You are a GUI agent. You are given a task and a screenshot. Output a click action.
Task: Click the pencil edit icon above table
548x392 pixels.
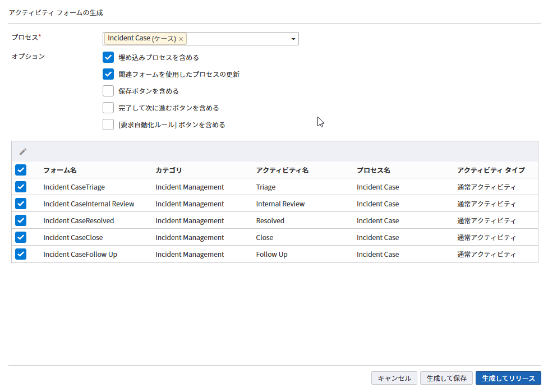[x=23, y=151]
